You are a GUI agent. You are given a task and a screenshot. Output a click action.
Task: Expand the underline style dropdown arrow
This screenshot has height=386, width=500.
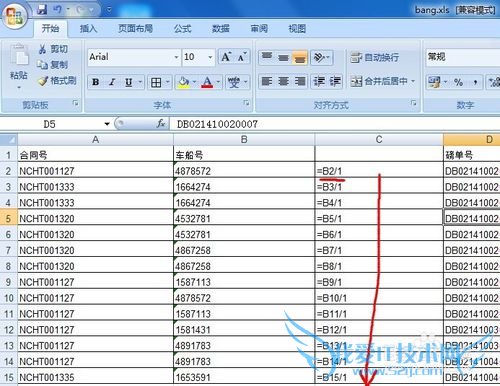[x=140, y=82]
